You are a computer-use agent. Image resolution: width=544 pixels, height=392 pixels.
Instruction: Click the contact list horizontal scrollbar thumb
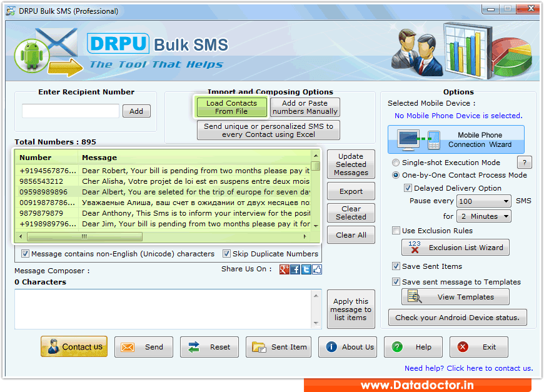[x=84, y=236]
